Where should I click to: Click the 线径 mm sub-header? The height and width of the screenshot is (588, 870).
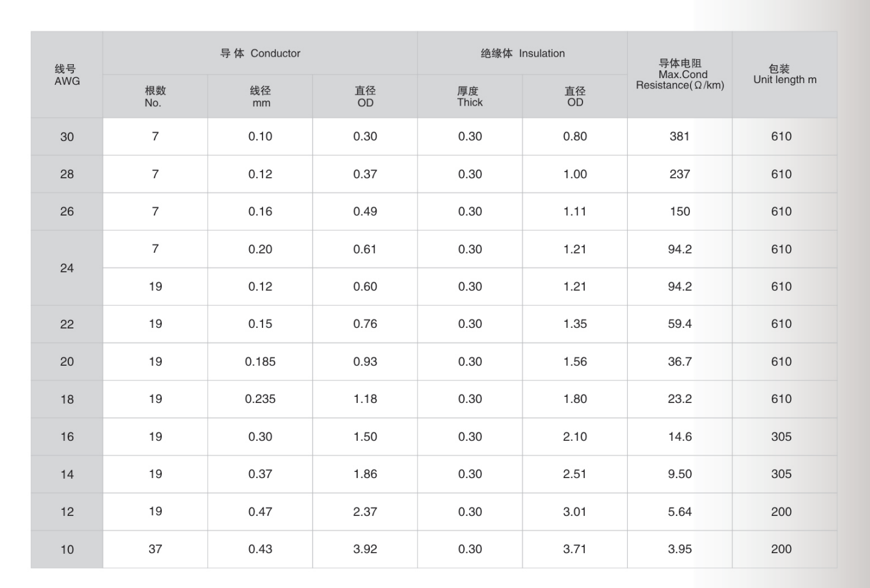pyautogui.click(x=260, y=96)
